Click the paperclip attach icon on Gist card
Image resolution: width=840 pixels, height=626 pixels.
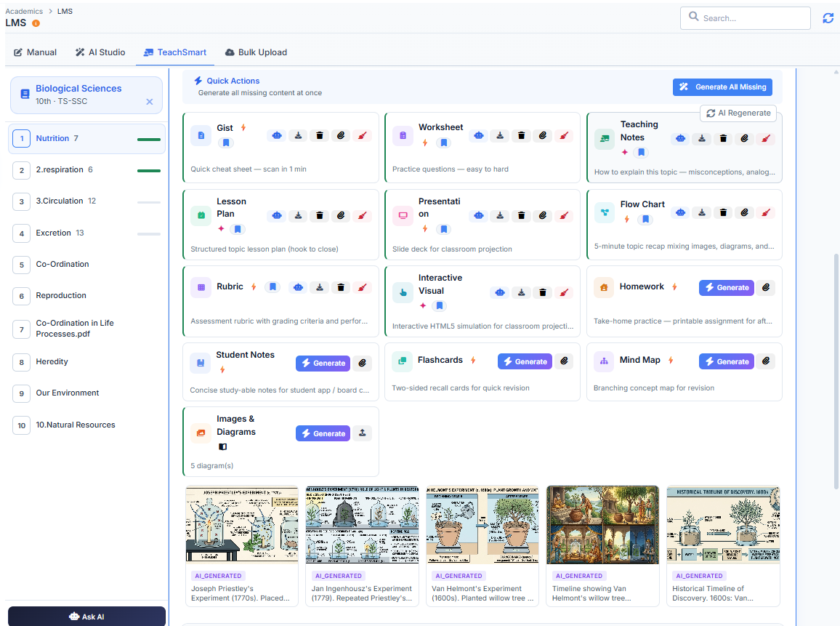pos(341,136)
